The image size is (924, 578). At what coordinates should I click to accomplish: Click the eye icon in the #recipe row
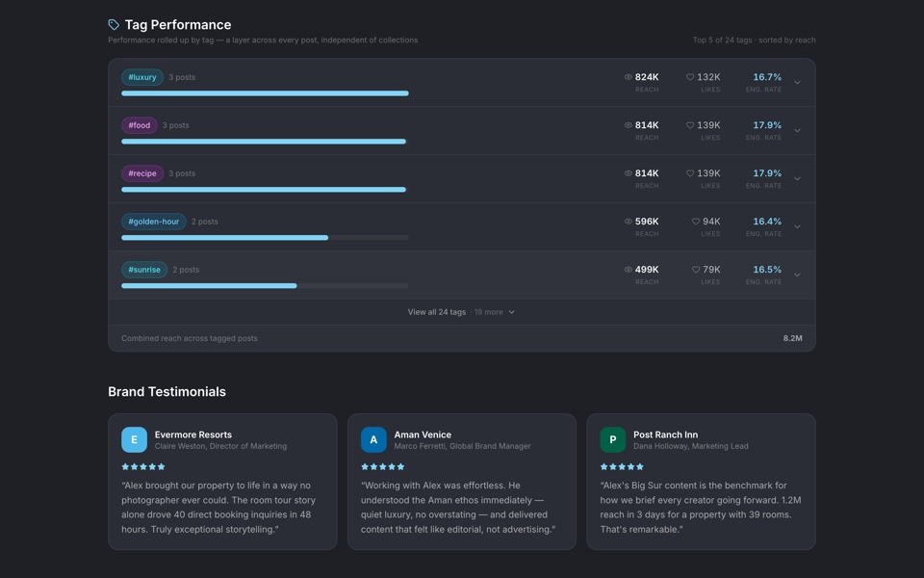coord(629,173)
